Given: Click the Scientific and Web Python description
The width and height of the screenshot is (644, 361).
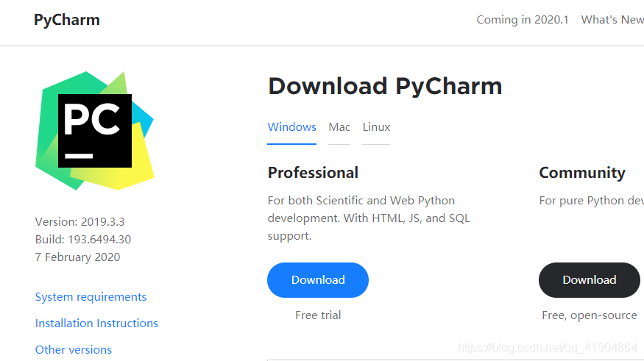Looking at the screenshot, I should (x=369, y=218).
